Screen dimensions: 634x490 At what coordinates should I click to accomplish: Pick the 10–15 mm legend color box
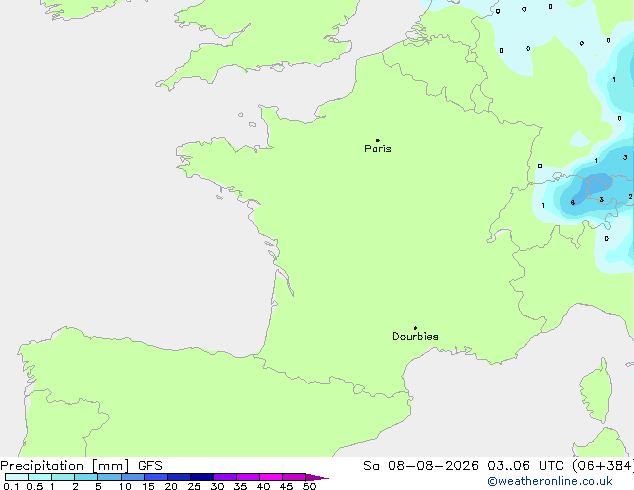click(132, 477)
